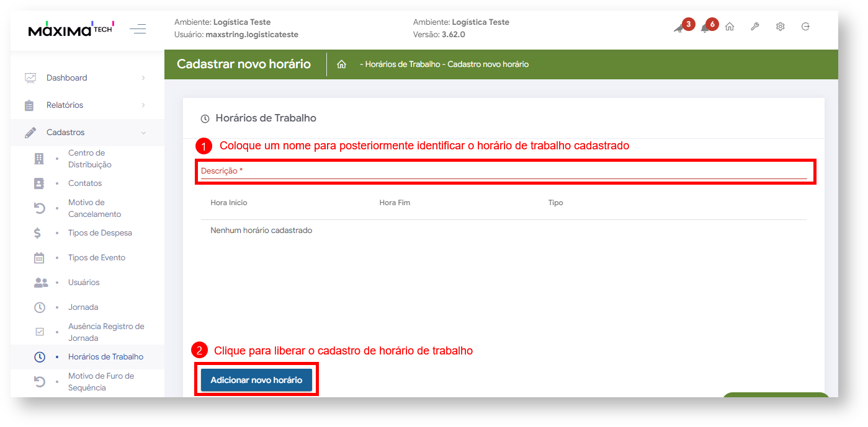868x427 pixels.
Task: Click the Nenhum horário cadastrado text
Action: click(261, 231)
